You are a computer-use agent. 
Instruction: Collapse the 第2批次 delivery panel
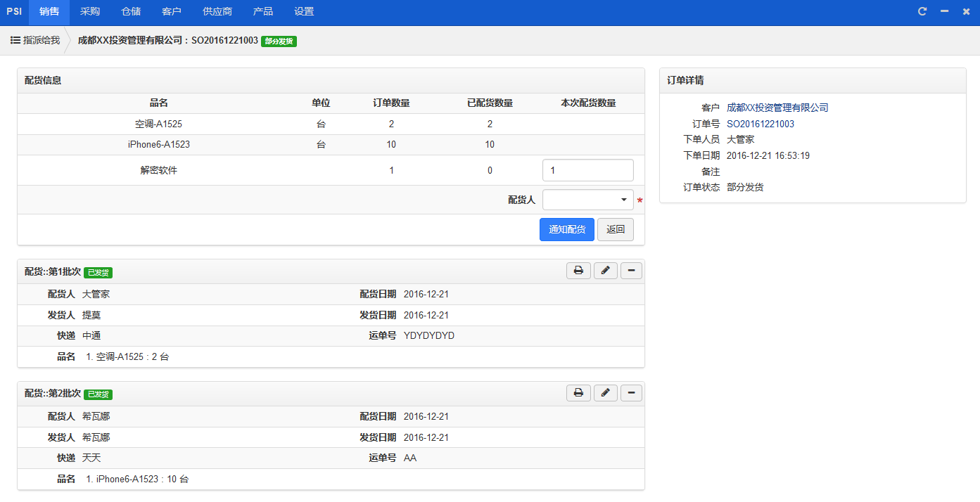pos(631,393)
